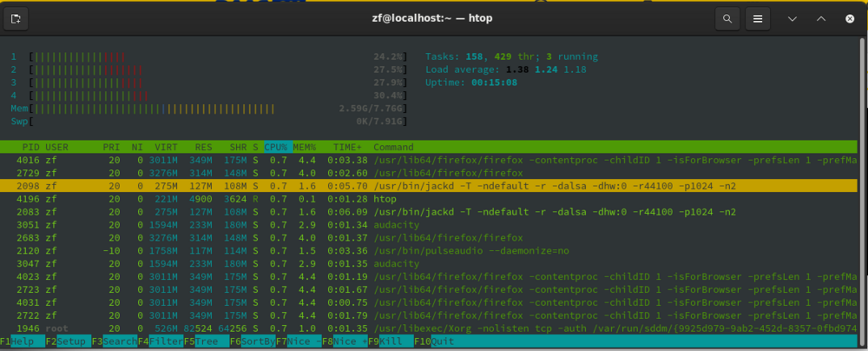Click F6 SortBy in footer bar
This screenshot has width=868, height=351.
point(253,341)
